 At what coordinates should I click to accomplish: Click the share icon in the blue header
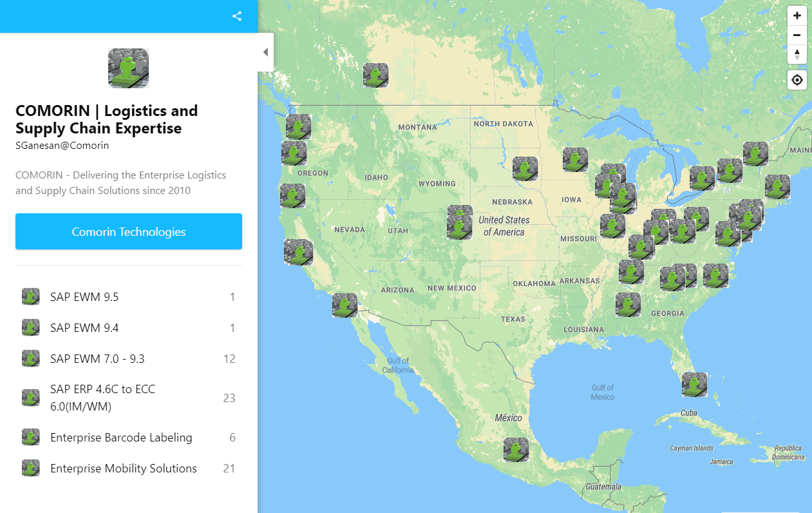pos(237,16)
